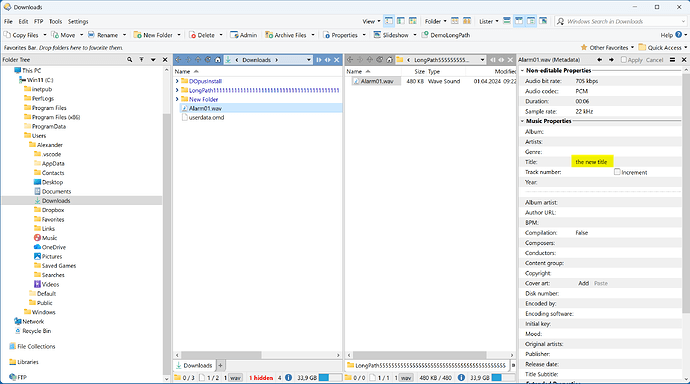
Task: Close the Folder Tree panel
Action: (165, 59)
